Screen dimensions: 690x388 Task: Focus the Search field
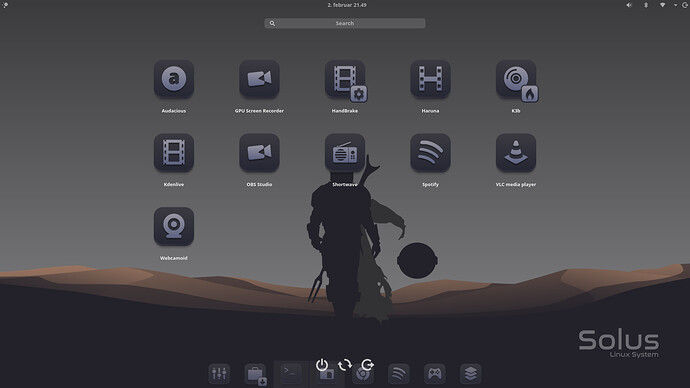click(345, 23)
